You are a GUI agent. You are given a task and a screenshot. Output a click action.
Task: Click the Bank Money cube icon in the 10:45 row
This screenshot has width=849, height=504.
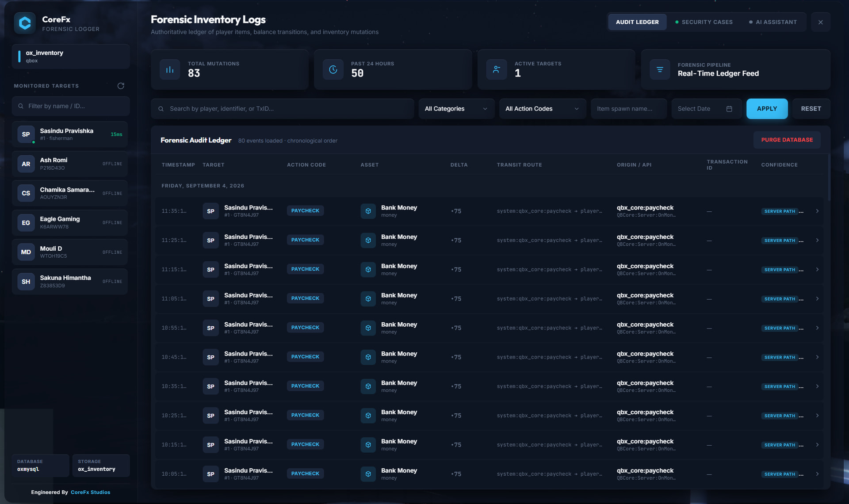coord(368,357)
